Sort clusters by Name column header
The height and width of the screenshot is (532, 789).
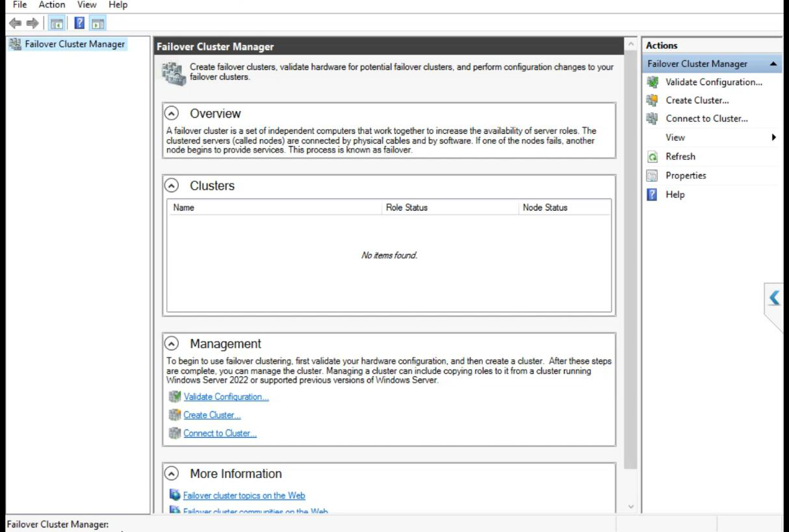(x=276, y=208)
